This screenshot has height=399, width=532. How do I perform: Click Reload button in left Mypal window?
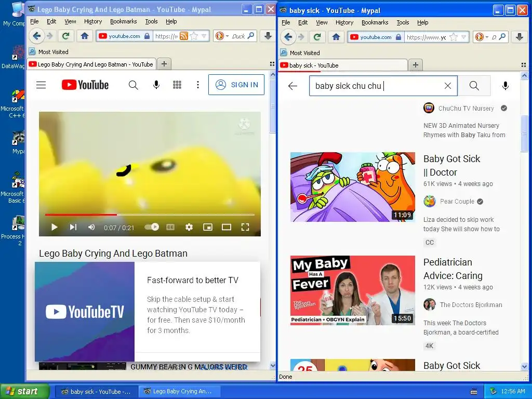(65, 36)
